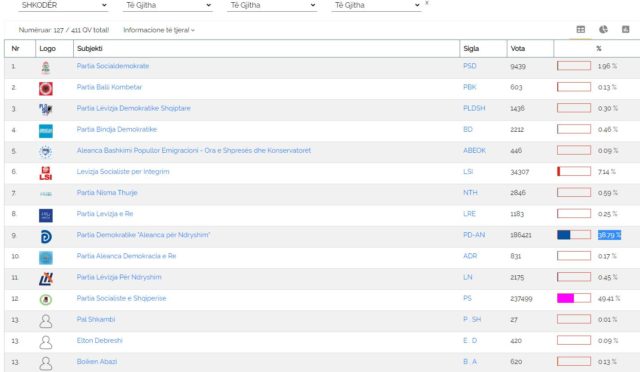Viewport: 640px width, 372px height.
Task: Click the red LSI logo
Action: [46, 173]
